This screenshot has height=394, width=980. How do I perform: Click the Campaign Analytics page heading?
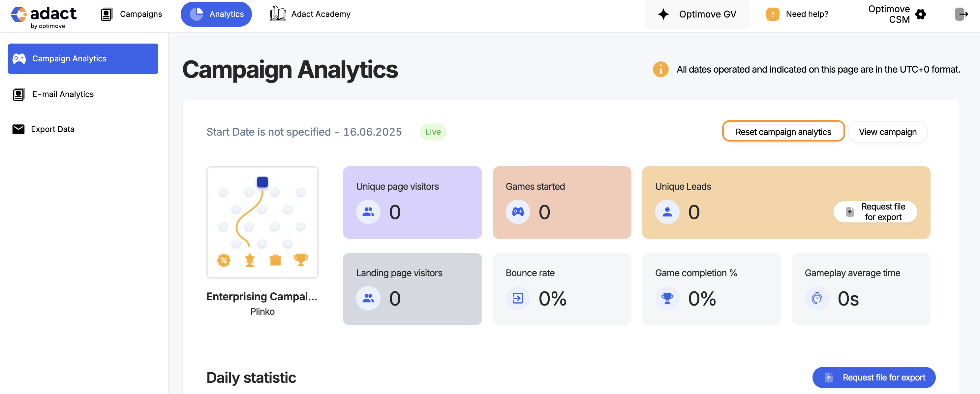[290, 70]
